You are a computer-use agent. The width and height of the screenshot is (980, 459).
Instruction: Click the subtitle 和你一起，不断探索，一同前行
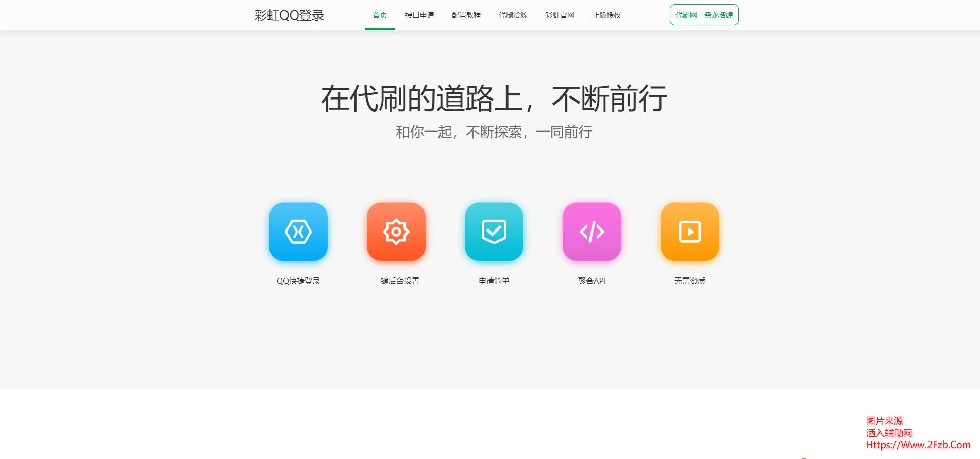(494, 133)
